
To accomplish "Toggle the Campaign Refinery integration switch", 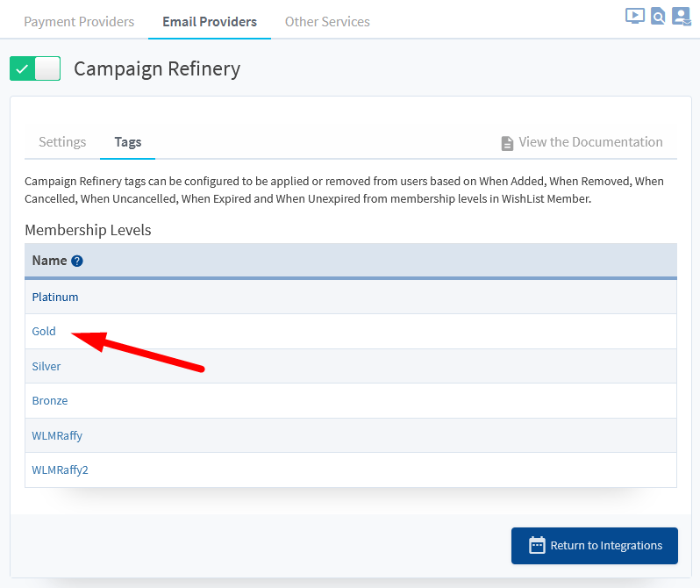I will 35,68.
